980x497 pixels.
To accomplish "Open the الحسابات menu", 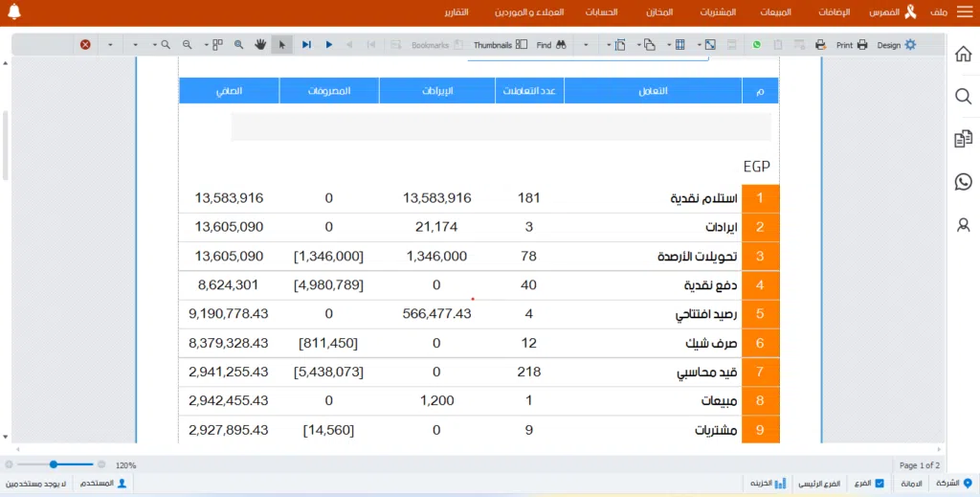I will pos(601,12).
